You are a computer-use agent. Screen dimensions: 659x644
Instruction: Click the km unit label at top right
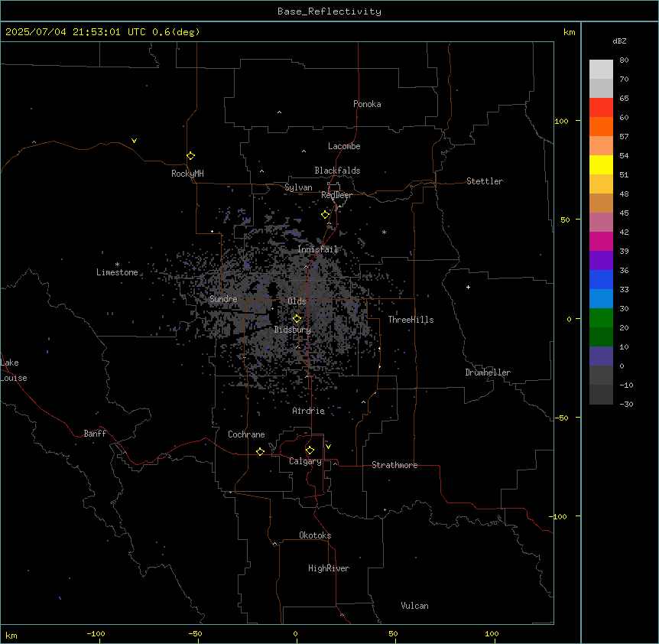point(570,32)
